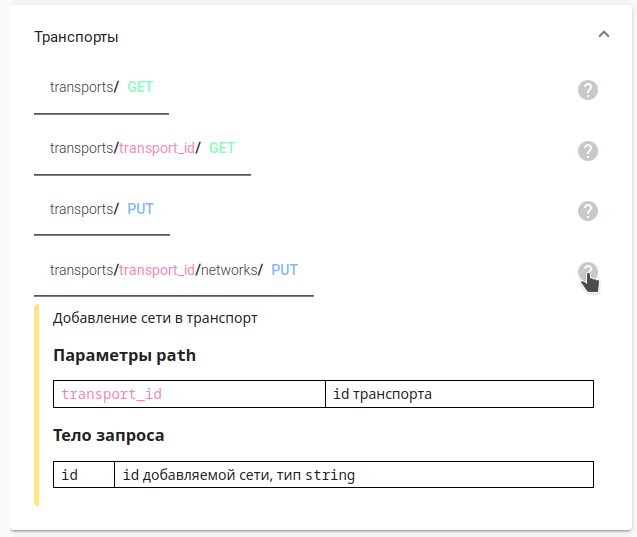Viewport: 637px width, 537px height.
Task: Click the description 'Добавление сети в транспорт'
Action: (x=155, y=319)
